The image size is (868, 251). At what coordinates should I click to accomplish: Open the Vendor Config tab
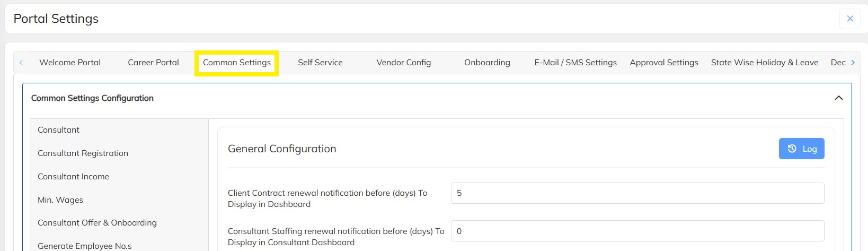click(403, 63)
